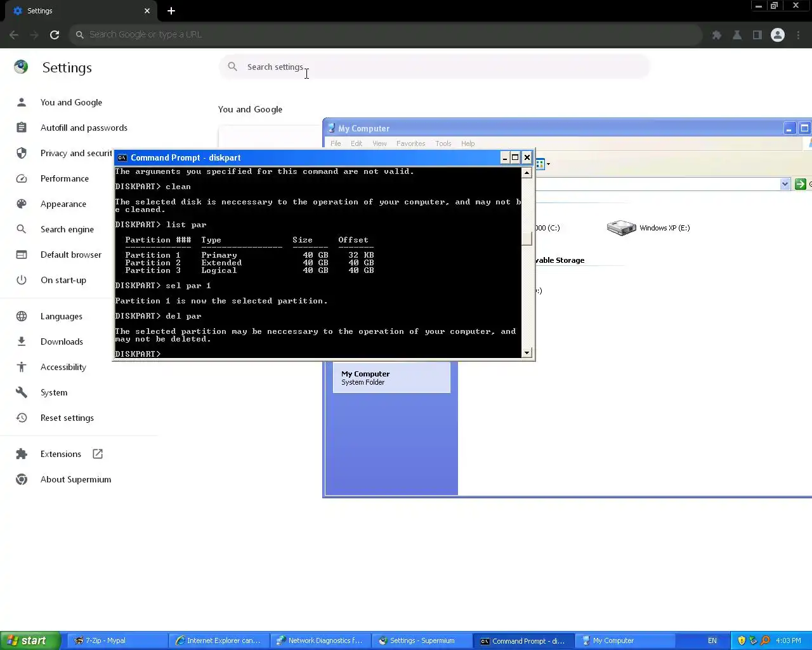Click green Go arrow in My Computer address bar
Image resolution: width=812 pixels, height=650 pixels.
(x=801, y=184)
